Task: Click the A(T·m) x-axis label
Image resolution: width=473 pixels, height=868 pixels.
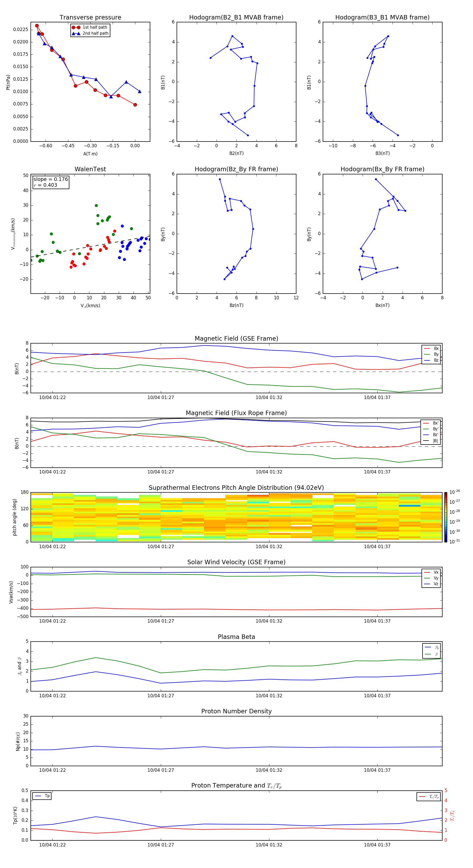Action: (90, 154)
